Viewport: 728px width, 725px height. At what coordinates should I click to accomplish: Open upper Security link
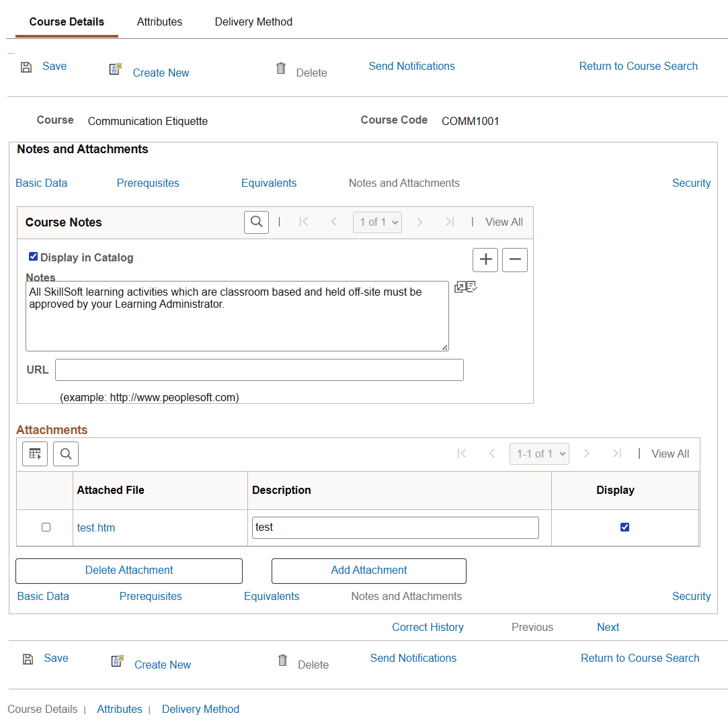pos(691,183)
